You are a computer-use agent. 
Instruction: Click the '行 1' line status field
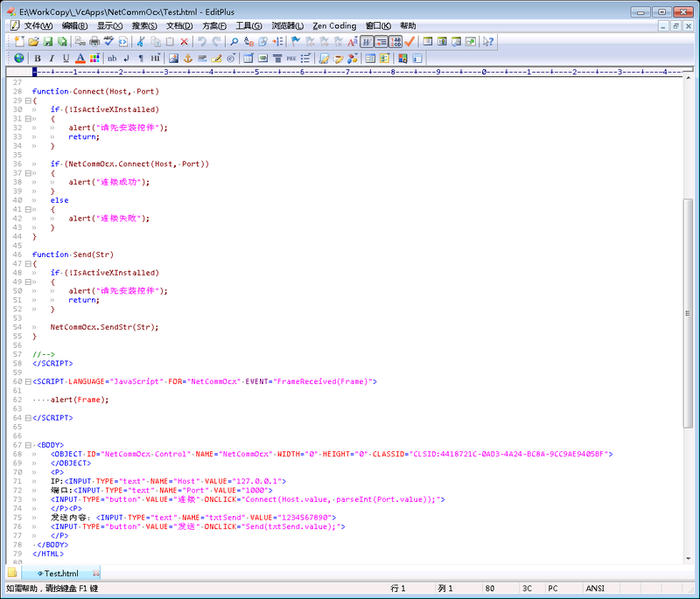pos(398,589)
